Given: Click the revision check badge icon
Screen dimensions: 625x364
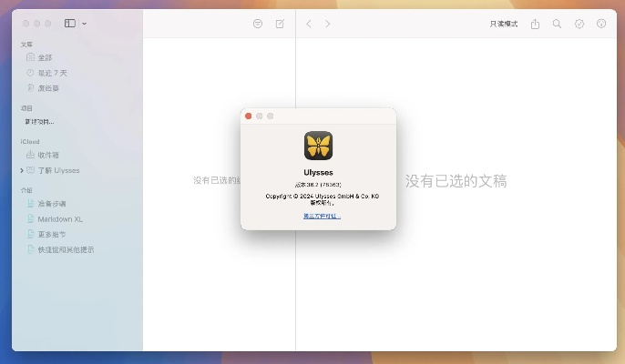Looking at the screenshot, I should tap(579, 24).
